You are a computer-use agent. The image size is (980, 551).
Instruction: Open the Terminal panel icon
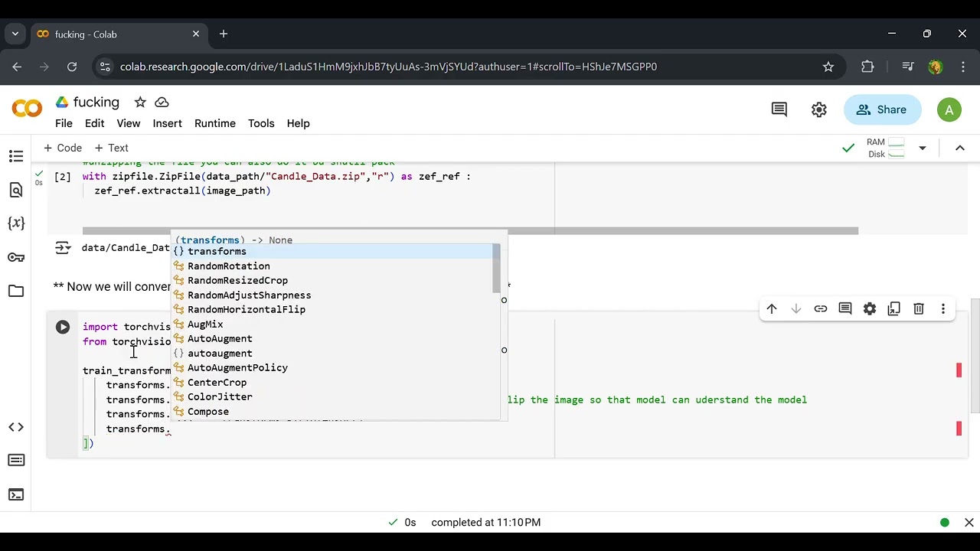[x=16, y=494]
